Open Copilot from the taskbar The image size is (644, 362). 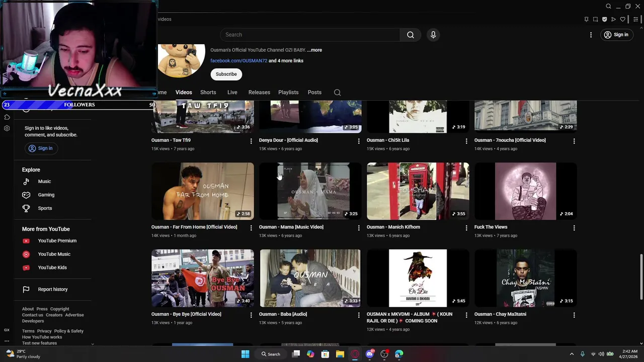click(310, 354)
